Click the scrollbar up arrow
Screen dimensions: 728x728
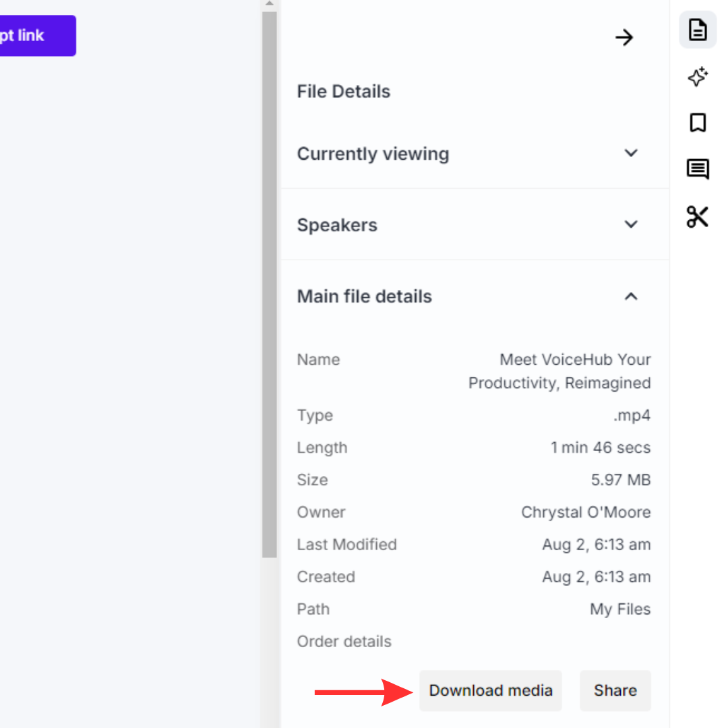(269, 4)
